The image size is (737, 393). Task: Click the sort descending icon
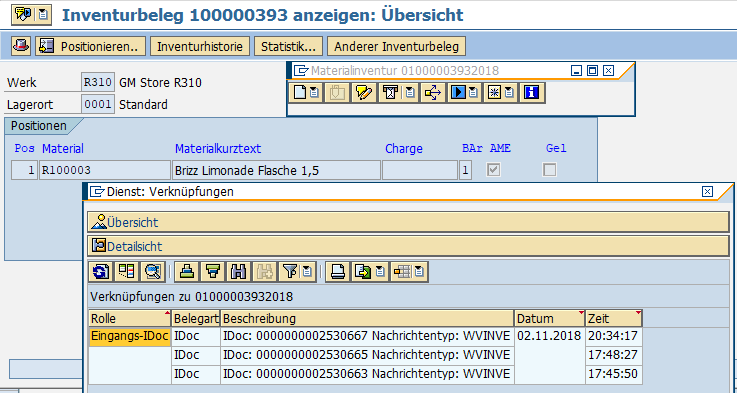213,272
